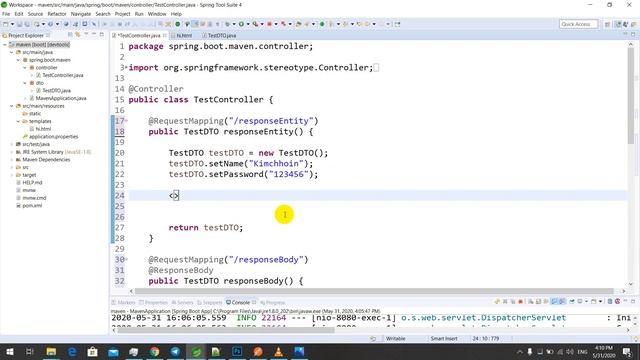Collapse the controller package
This screenshot has width=640, height=360.
pyautogui.click(x=25, y=68)
